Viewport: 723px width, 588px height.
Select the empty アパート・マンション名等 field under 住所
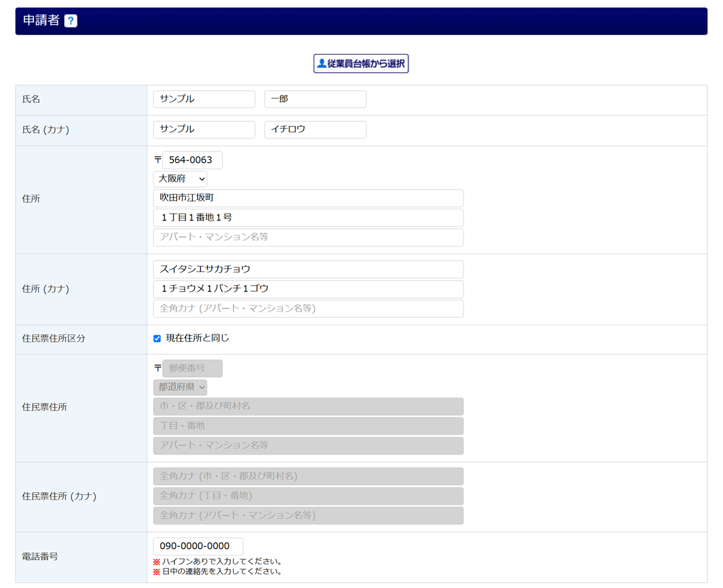point(308,237)
